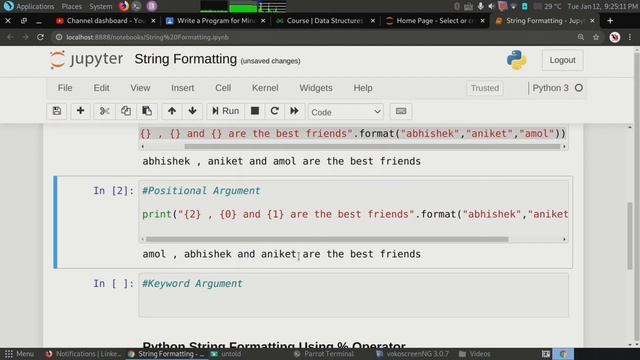Switch to Channel dashboard YouTube tab
The width and height of the screenshot is (640, 360).
[105, 20]
